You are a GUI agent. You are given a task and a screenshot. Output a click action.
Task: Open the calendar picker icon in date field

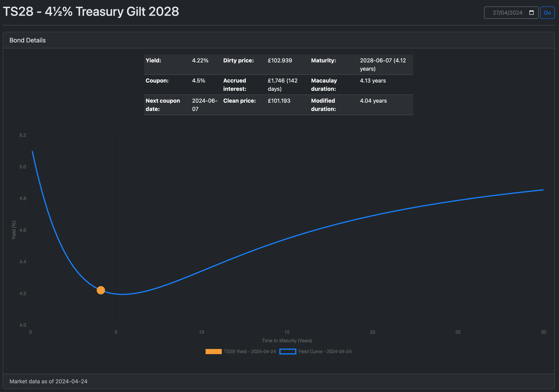point(531,13)
